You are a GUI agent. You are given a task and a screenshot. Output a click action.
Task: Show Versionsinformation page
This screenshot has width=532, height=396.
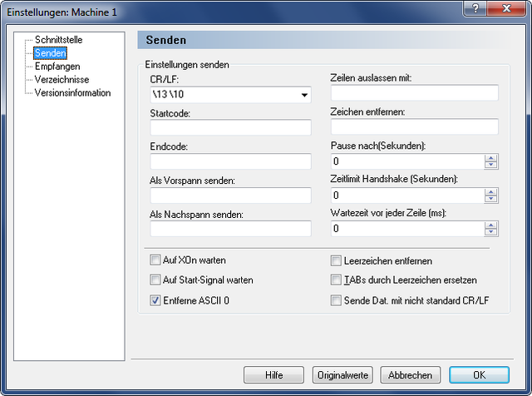click(72, 92)
